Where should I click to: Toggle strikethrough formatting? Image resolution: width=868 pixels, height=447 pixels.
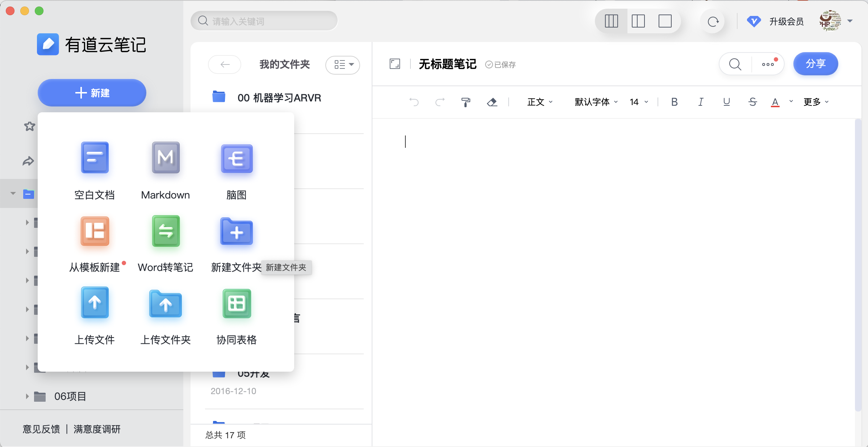coord(752,102)
